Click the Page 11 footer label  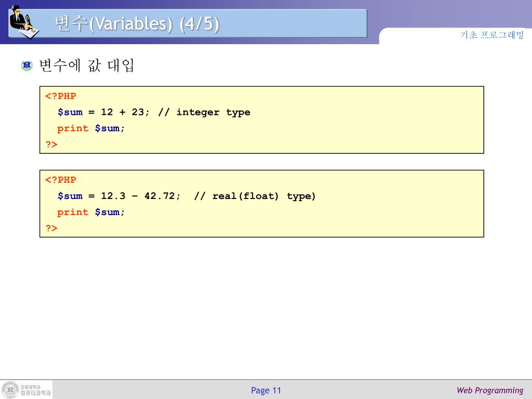point(266,391)
